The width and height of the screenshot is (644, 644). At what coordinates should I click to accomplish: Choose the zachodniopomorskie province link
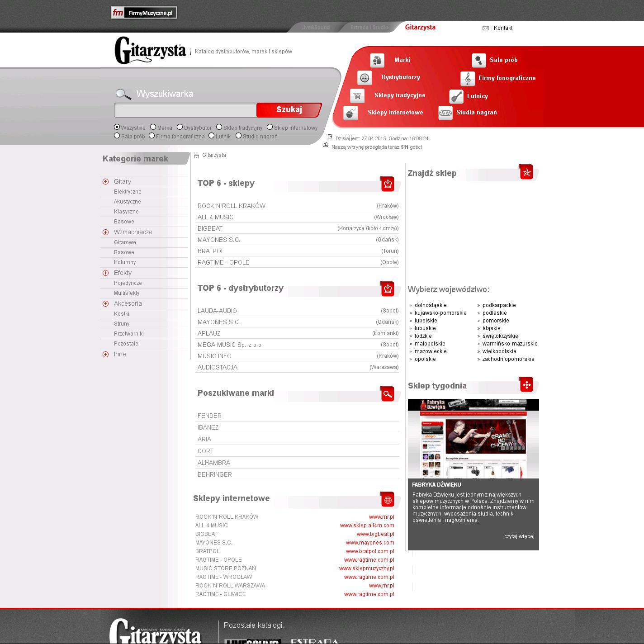pos(508,359)
